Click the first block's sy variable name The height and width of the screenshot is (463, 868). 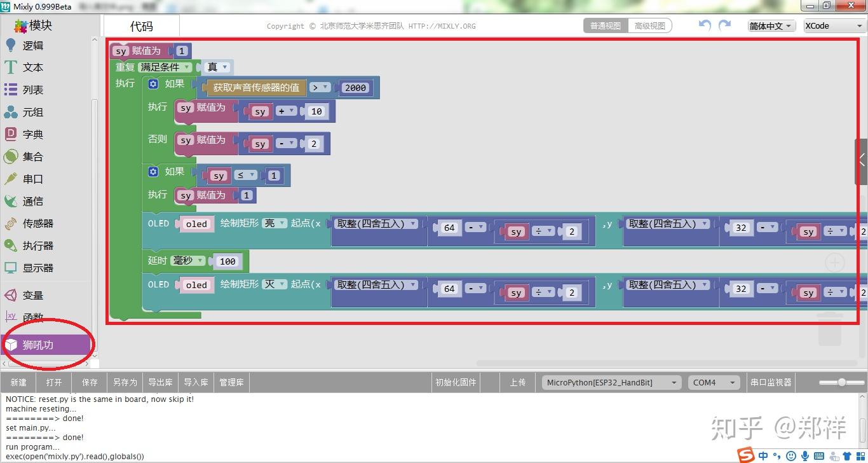click(x=121, y=51)
